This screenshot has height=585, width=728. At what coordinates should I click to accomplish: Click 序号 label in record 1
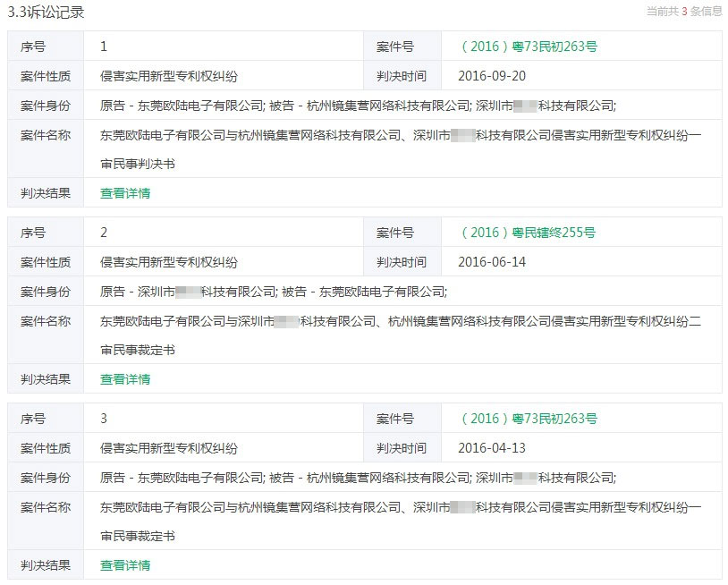coord(33,47)
